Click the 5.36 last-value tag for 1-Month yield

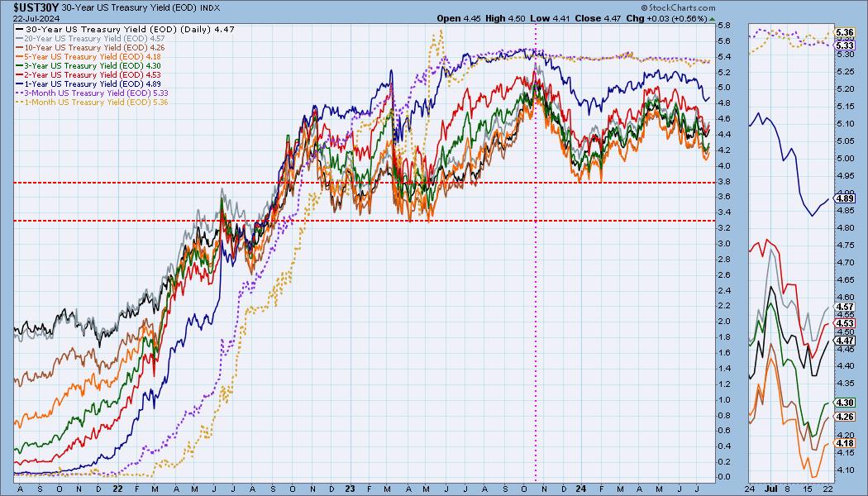pyautogui.click(x=846, y=33)
